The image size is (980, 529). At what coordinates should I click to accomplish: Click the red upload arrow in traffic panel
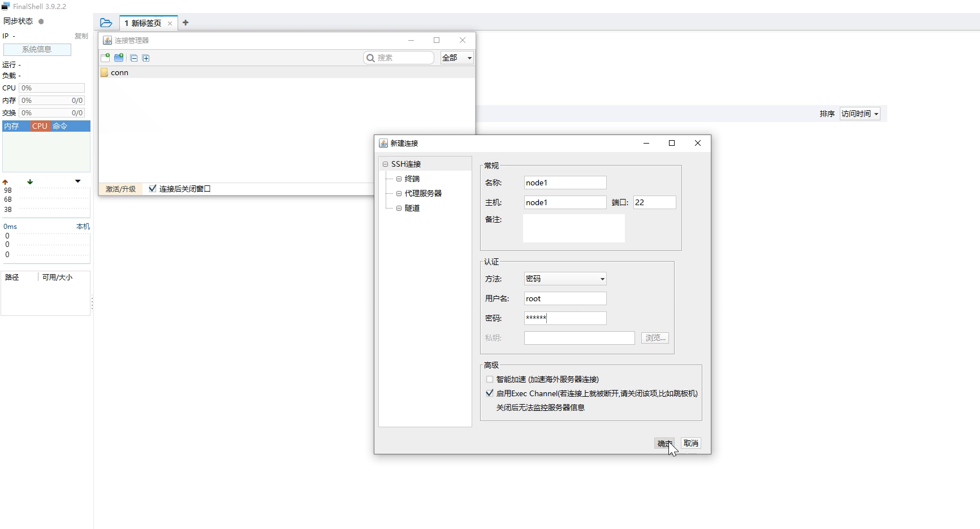pyautogui.click(x=5, y=181)
